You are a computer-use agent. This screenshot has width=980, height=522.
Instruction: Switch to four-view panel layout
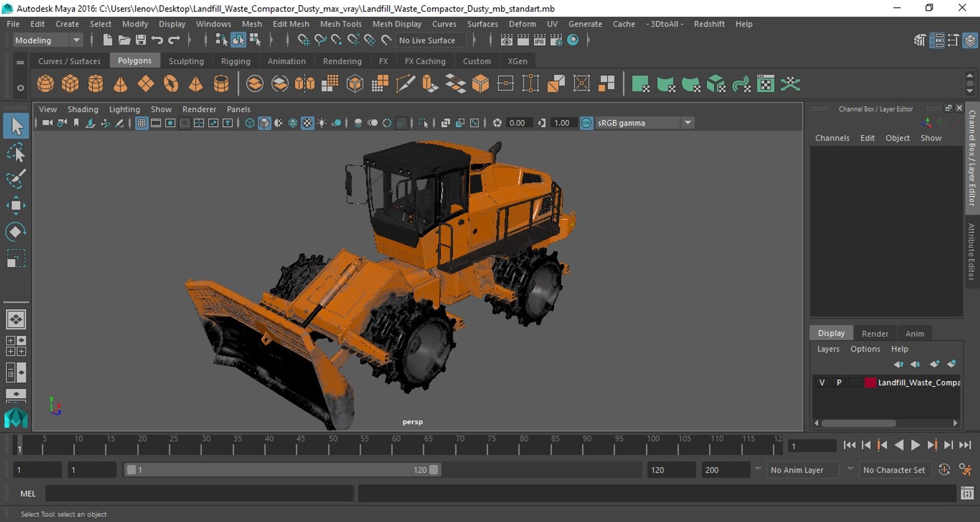click(x=16, y=346)
